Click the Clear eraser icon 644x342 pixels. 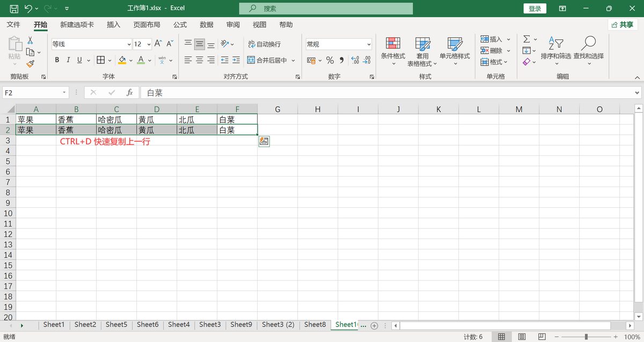point(526,62)
